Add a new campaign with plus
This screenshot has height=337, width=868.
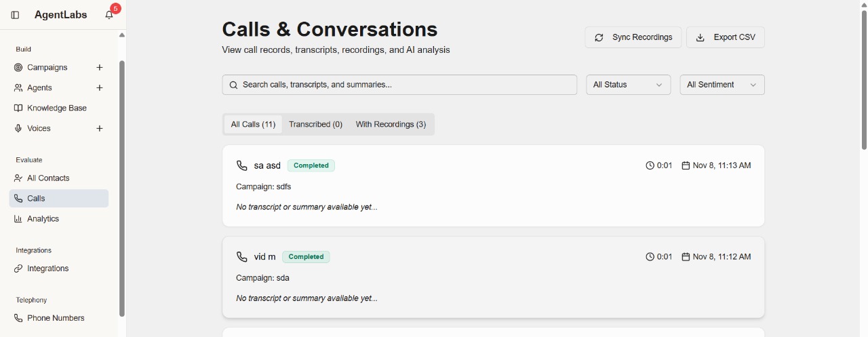pyautogui.click(x=100, y=68)
